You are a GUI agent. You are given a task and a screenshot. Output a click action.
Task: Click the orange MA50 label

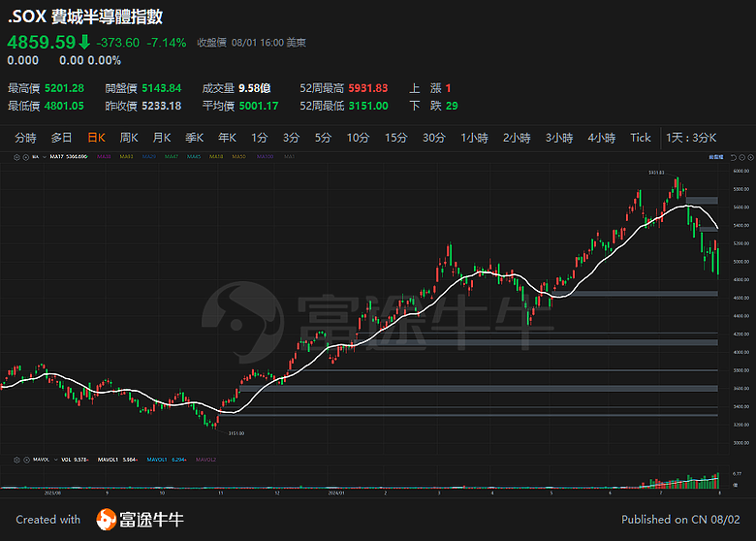click(x=238, y=157)
